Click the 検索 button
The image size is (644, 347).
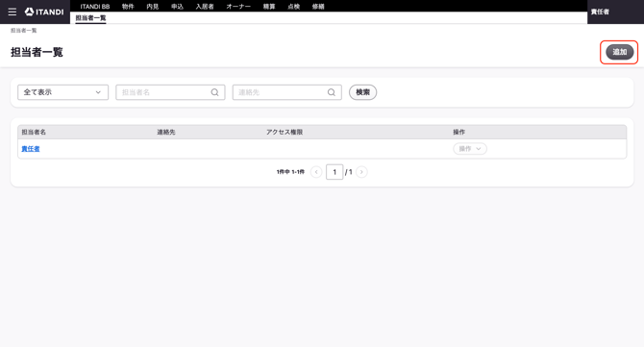click(x=362, y=92)
